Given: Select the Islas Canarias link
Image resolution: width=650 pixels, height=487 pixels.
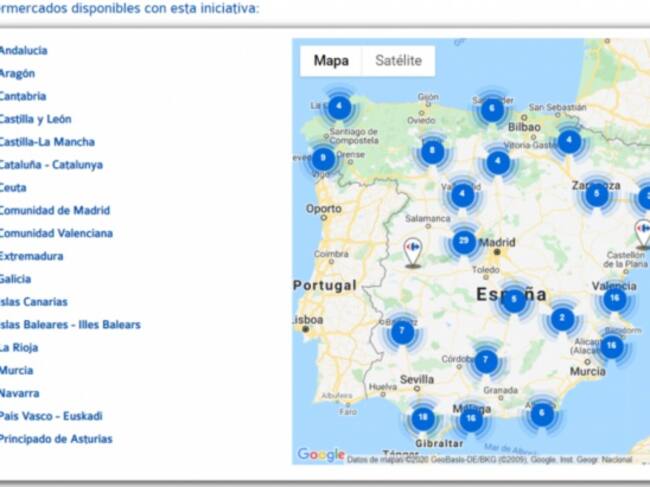Looking at the screenshot, I should (x=34, y=302).
